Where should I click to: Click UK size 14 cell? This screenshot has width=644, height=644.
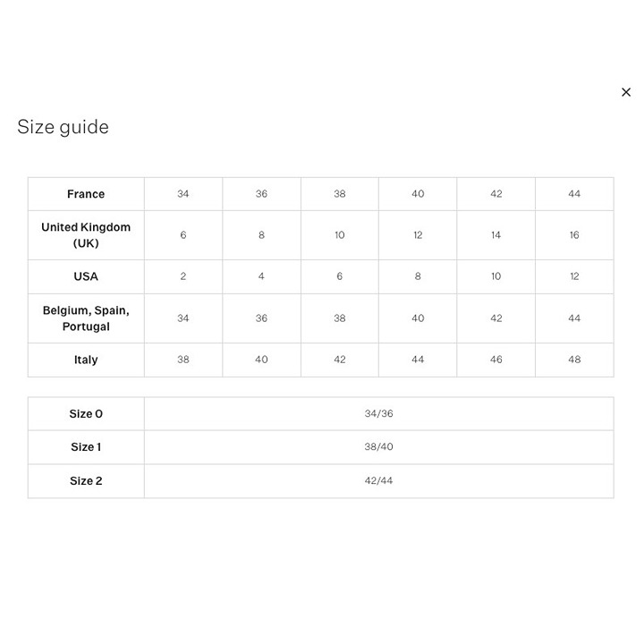[496, 235]
